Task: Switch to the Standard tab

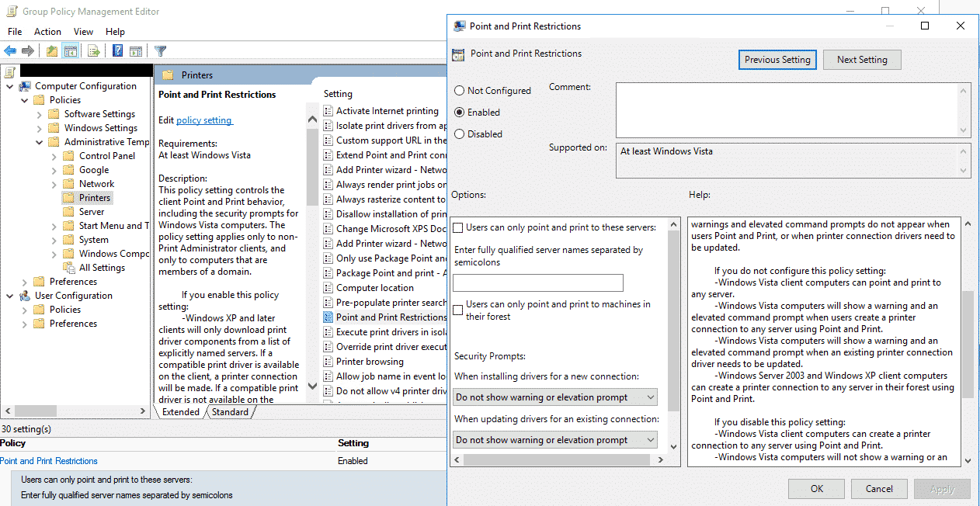Action: click(231, 412)
